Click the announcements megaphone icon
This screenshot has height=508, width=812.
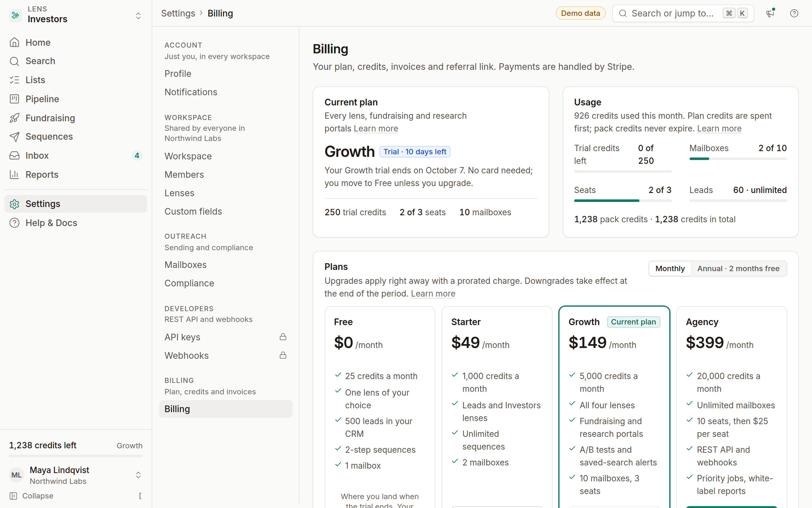(770, 13)
